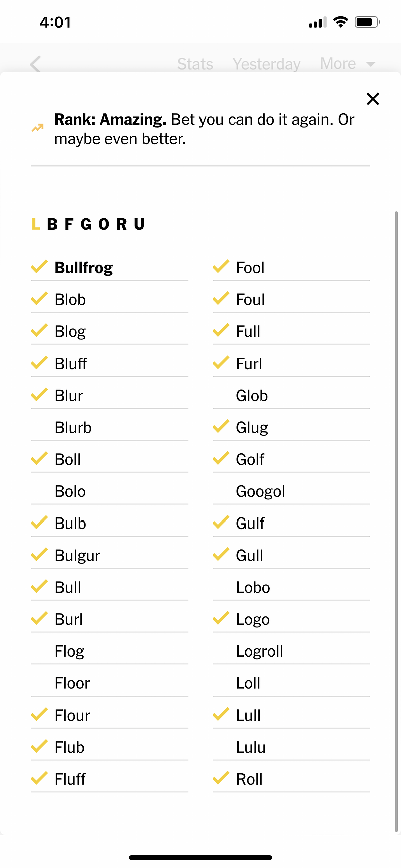
Task: Tap the Wi-Fi status icon
Action: pyautogui.click(x=341, y=22)
